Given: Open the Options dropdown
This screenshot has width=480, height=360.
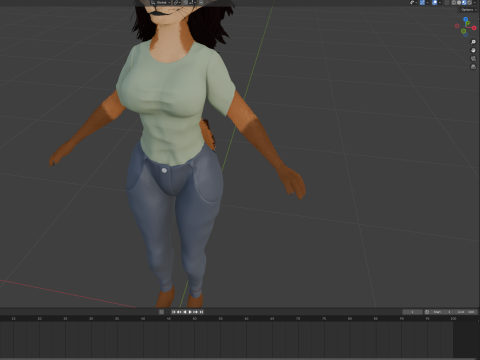Looking at the screenshot, I should pos(469,10).
